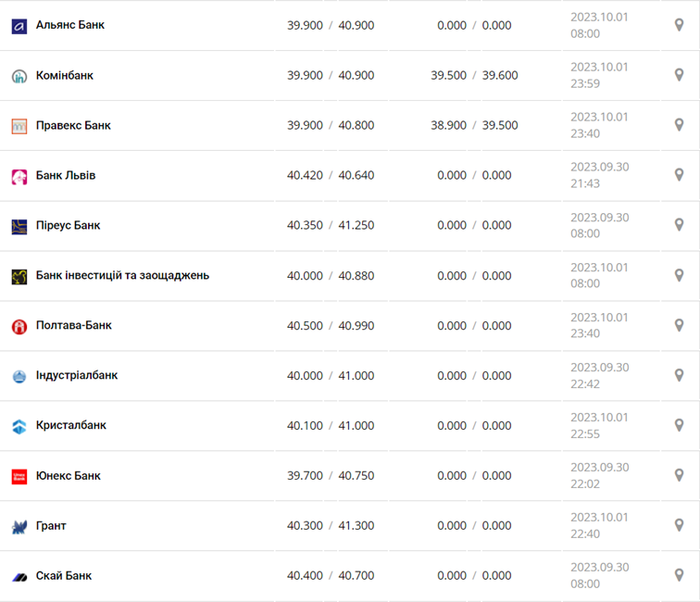
Task: Show Кристалбанк branches with map pin
Action: coord(679,425)
